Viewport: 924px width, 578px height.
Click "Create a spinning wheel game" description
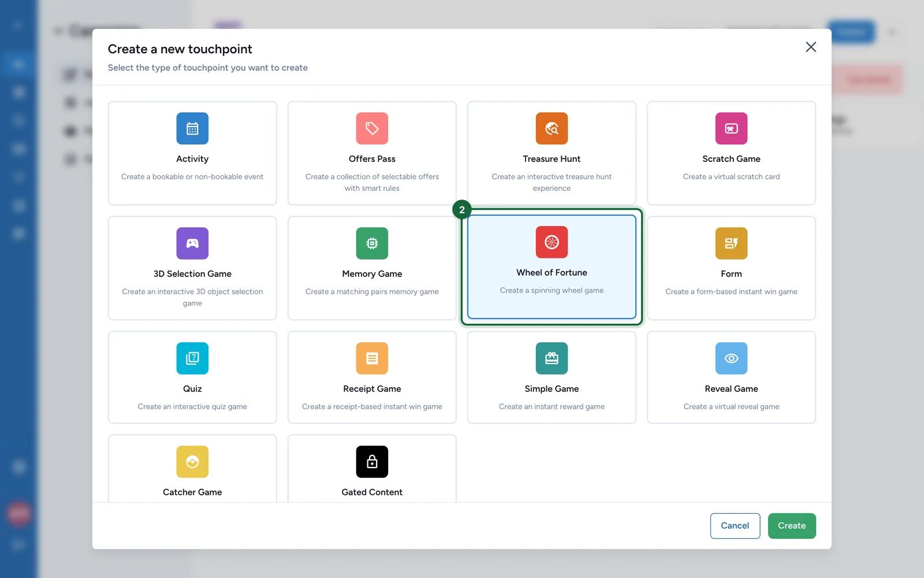552,291
